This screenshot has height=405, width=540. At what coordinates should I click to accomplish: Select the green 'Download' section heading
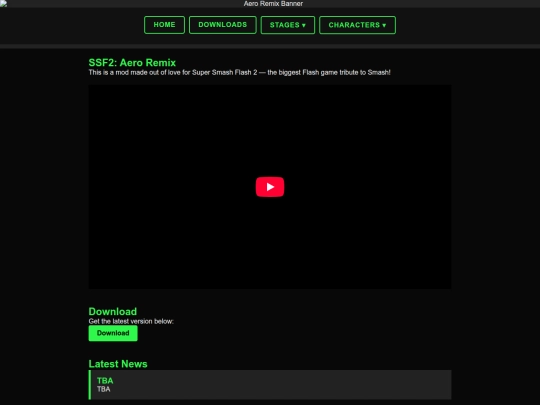(x=113, y=311)
